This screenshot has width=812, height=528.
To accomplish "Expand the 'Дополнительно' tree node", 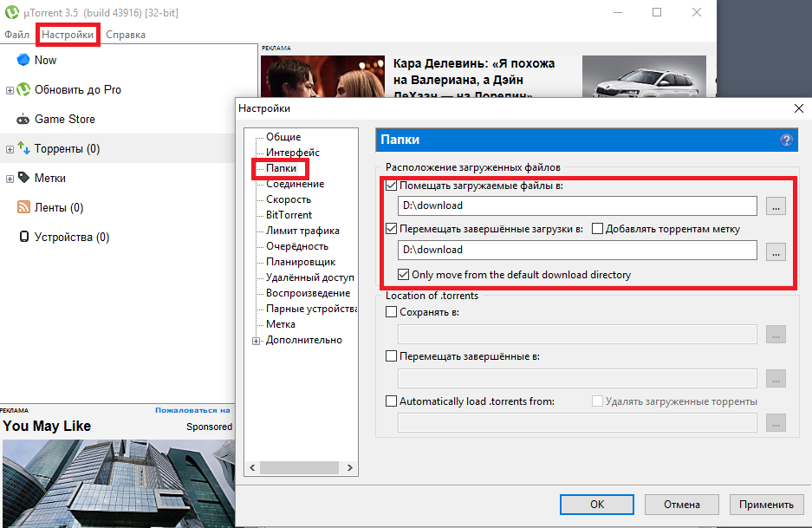I will [257, 341].
